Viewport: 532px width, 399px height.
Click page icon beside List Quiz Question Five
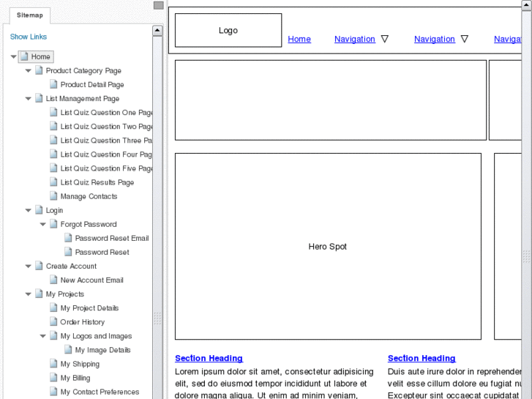click(x=53, y=168)
